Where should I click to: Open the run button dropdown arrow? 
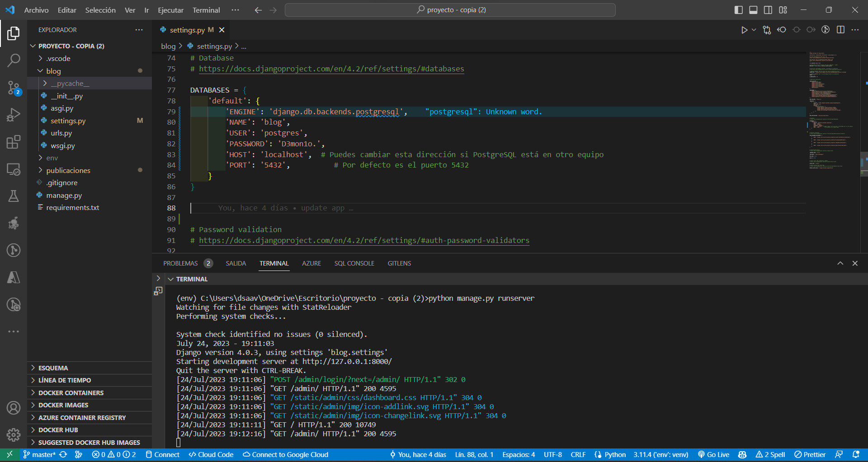pos(754,30)
